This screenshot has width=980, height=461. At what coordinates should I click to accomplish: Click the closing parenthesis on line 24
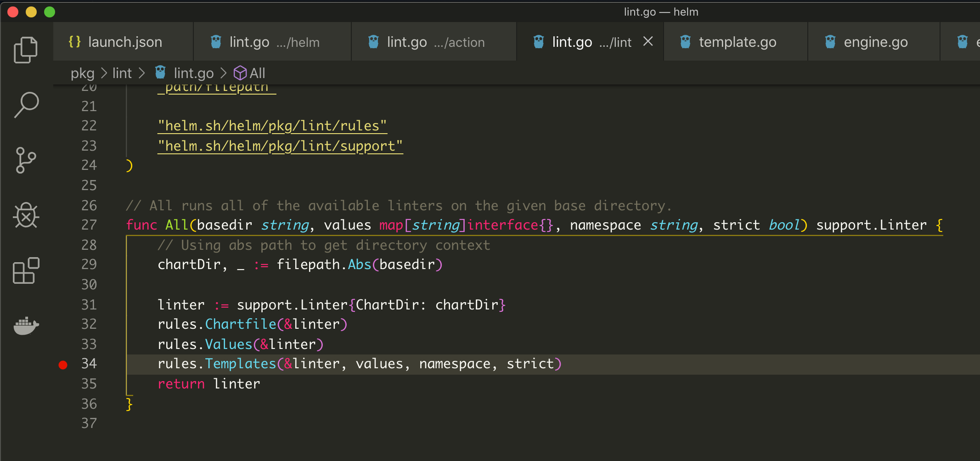pos(130,165)
